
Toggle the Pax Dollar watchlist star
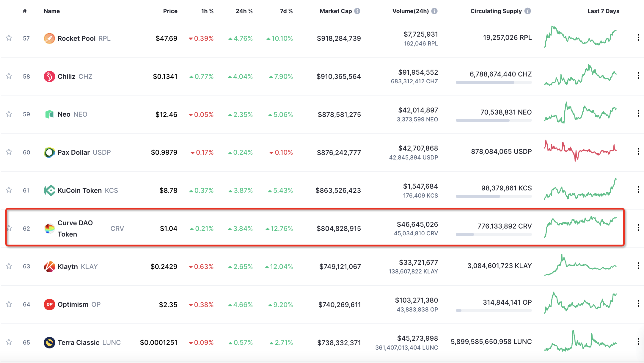click(x=9, y=152)
